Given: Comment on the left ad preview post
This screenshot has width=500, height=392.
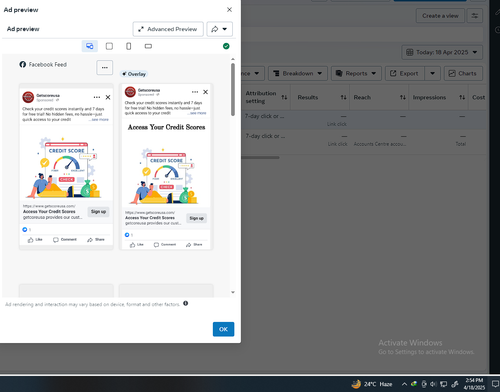Looking at the screenshot, I should coord(65,240).
